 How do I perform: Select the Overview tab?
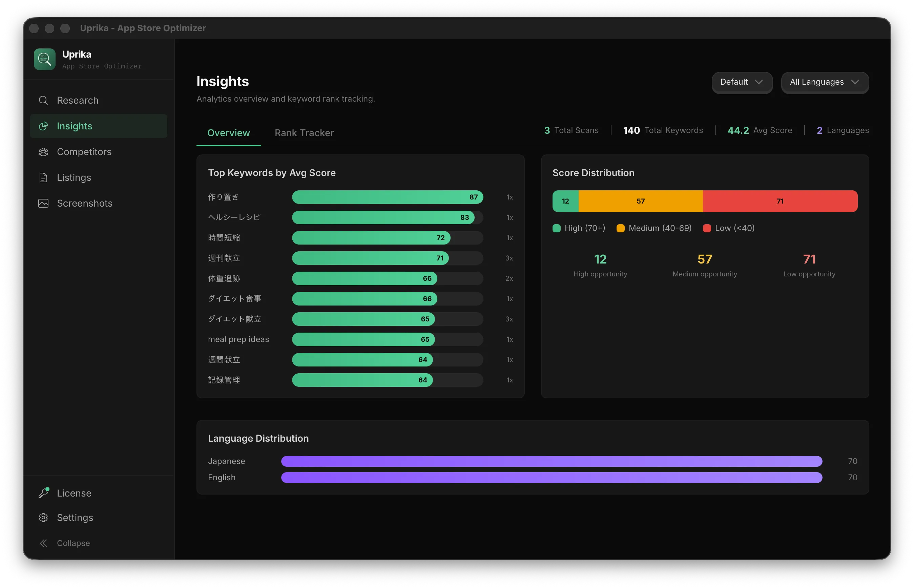228,133
